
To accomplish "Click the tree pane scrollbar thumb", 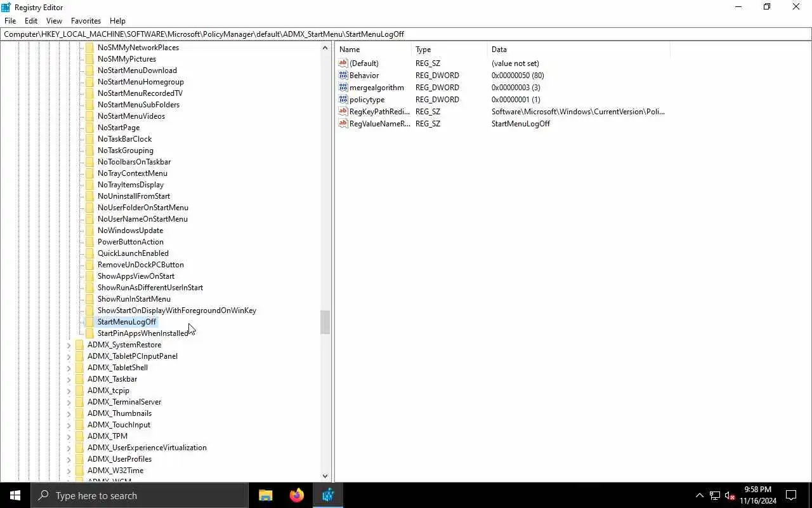I will (325, 322).
